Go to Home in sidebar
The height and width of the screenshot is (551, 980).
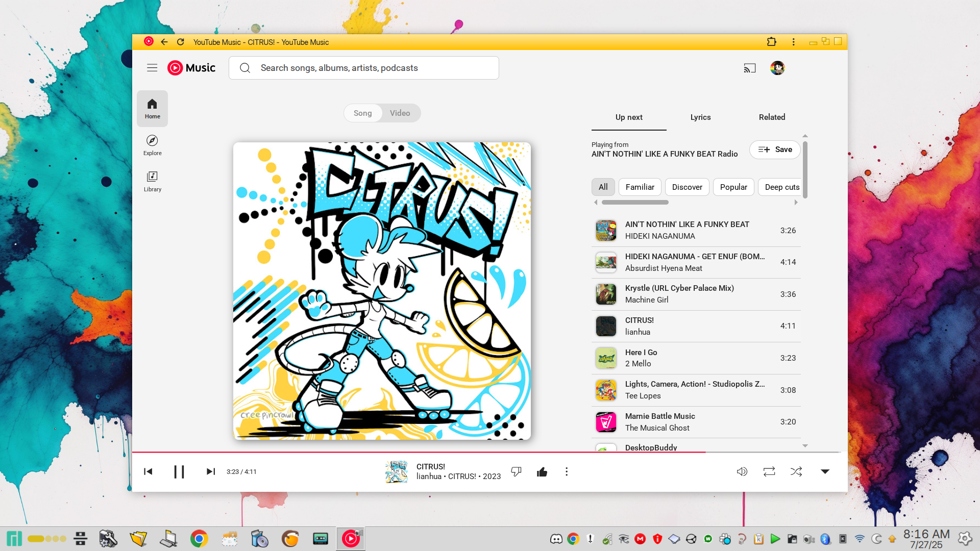152,109
